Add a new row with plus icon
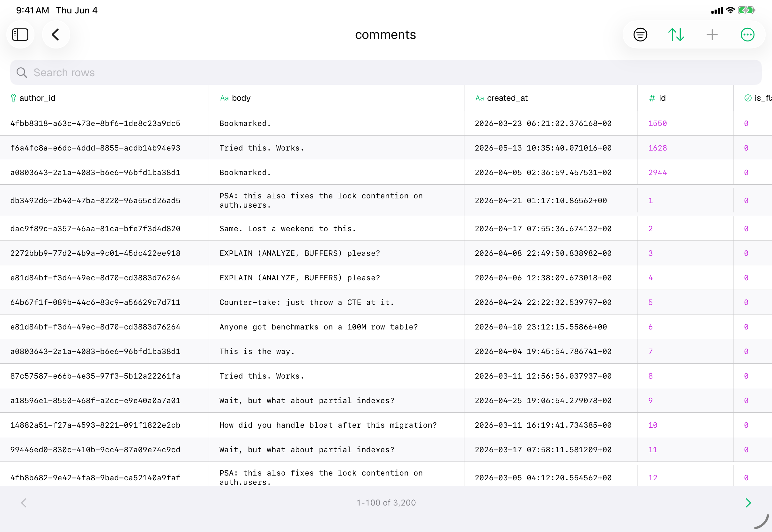This screenshot has height=532, width=772. pyautogui.click(x=712, y=35)
